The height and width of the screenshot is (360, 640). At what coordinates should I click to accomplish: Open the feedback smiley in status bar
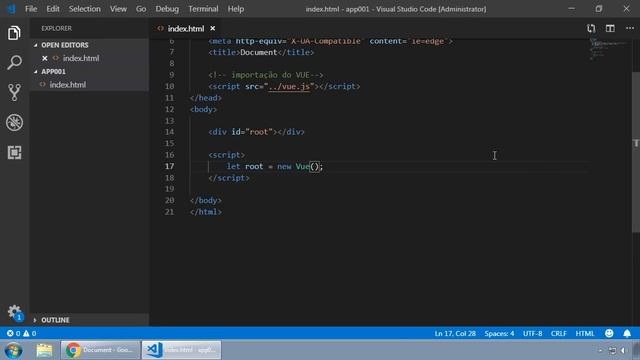pyautogui.click(x=609, y=333)
